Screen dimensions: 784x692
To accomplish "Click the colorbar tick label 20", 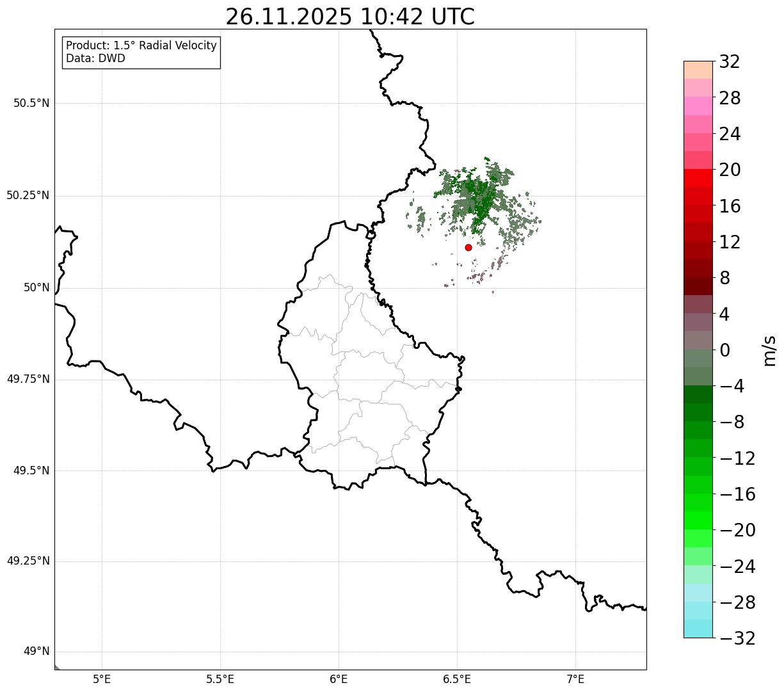I will pos(730,170).
